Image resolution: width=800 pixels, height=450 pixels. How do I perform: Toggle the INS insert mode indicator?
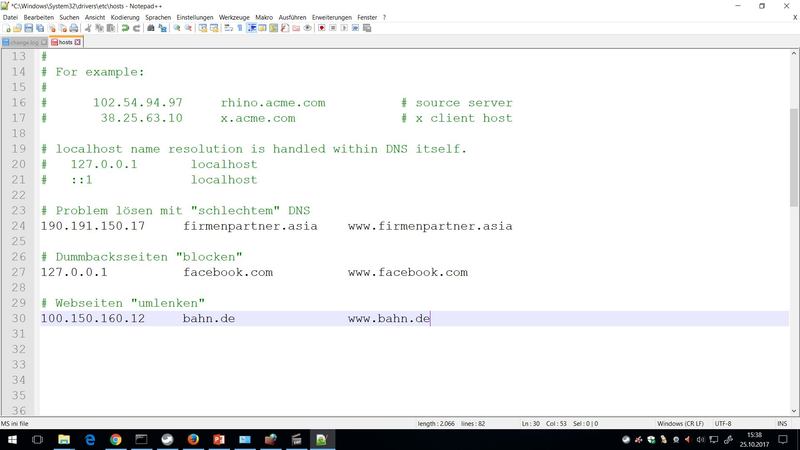[782, 423]
